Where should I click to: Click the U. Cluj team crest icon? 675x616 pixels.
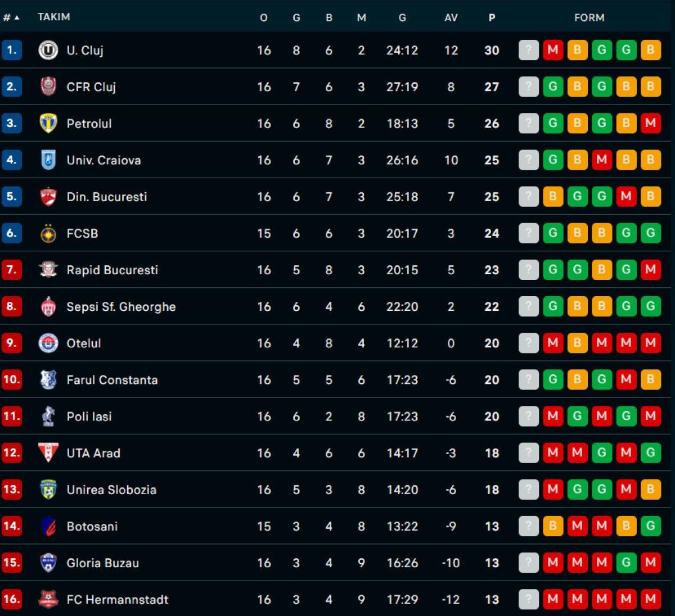(x=48, y=50)
